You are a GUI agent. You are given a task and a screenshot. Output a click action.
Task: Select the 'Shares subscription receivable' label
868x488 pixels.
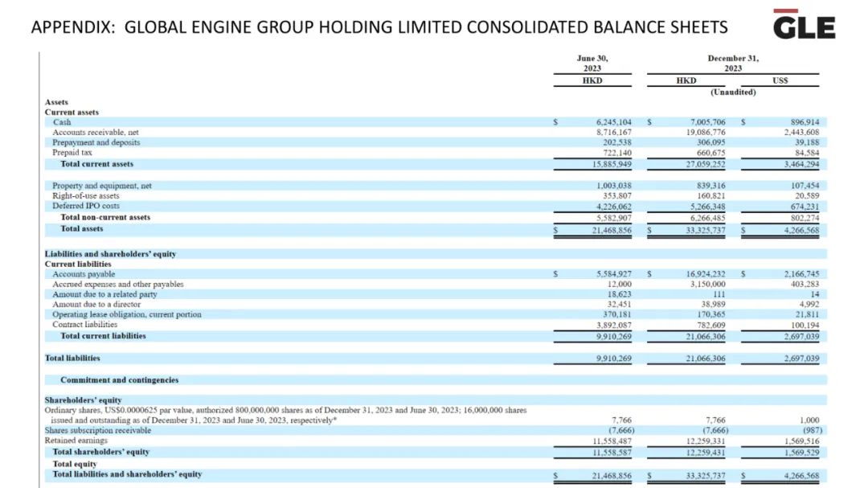tap(97, 430)
